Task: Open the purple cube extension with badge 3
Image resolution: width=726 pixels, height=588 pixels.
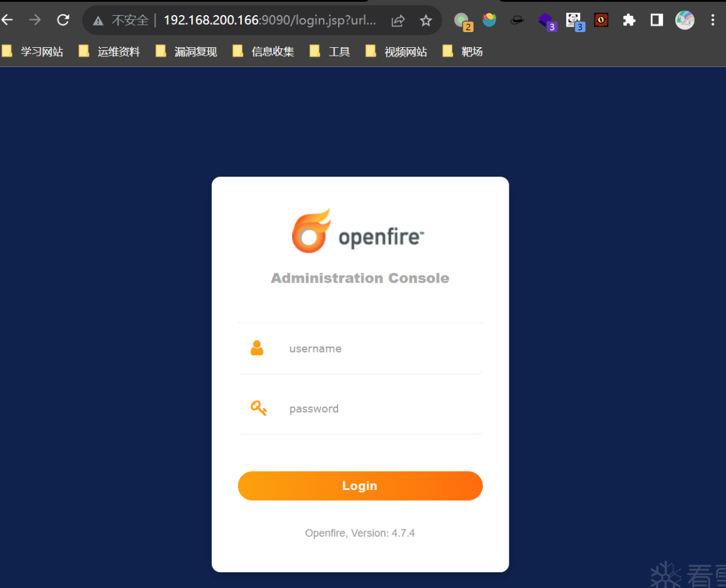Action: click(x=547, y=21)
